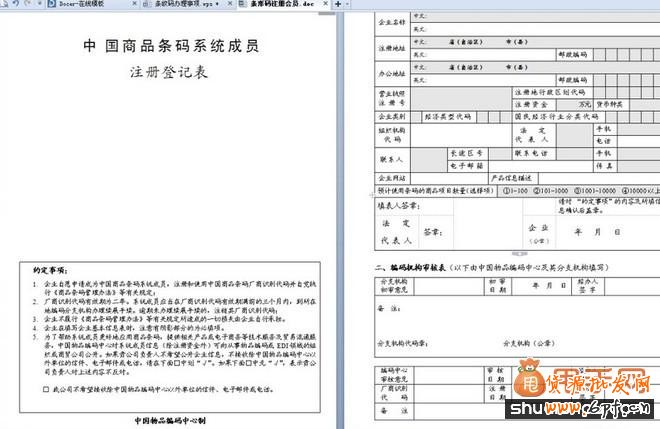Click the subtitle 注册登记表
The height and width of the screenshot is (429, 660).
click(x=169, y=72)
